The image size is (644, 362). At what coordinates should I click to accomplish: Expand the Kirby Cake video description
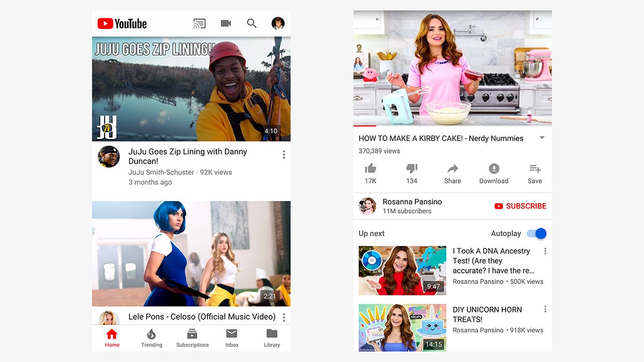tap(542, 138)
